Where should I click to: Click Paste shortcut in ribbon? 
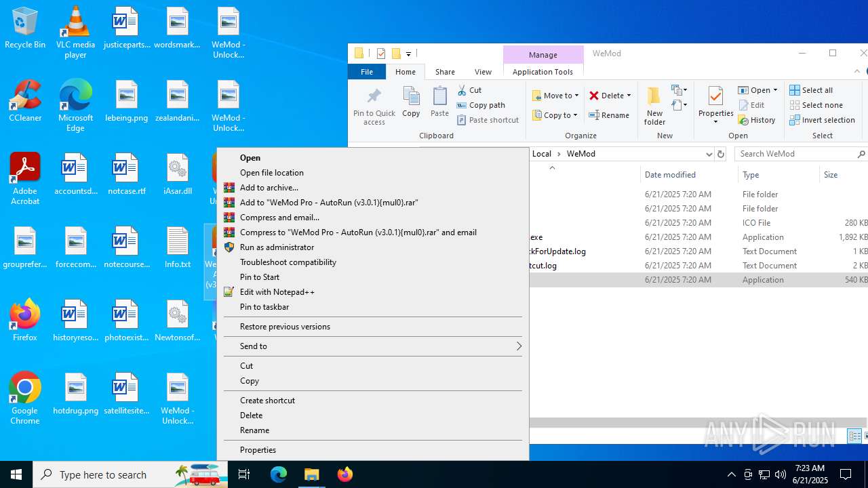tap(488, 120)
